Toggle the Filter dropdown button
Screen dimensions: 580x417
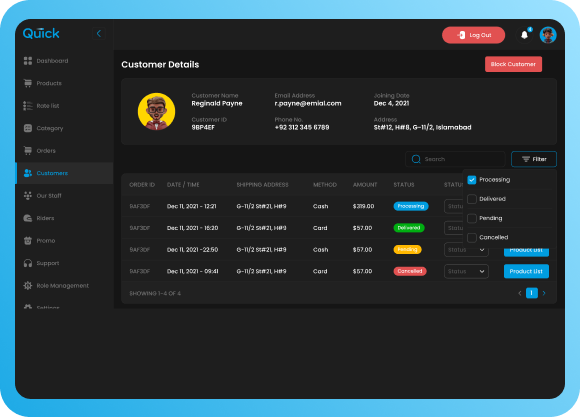click(x=534, y=159)
